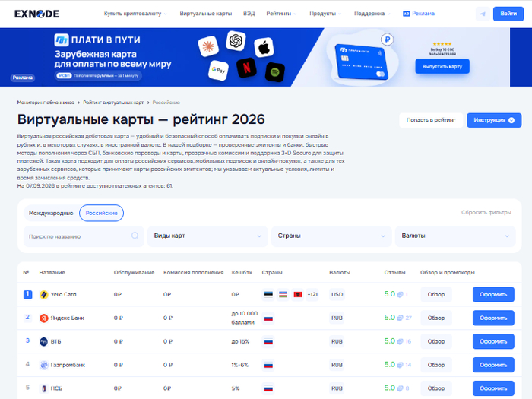
Task: Expand the Инструкция button dropdown
Action: 494,120
